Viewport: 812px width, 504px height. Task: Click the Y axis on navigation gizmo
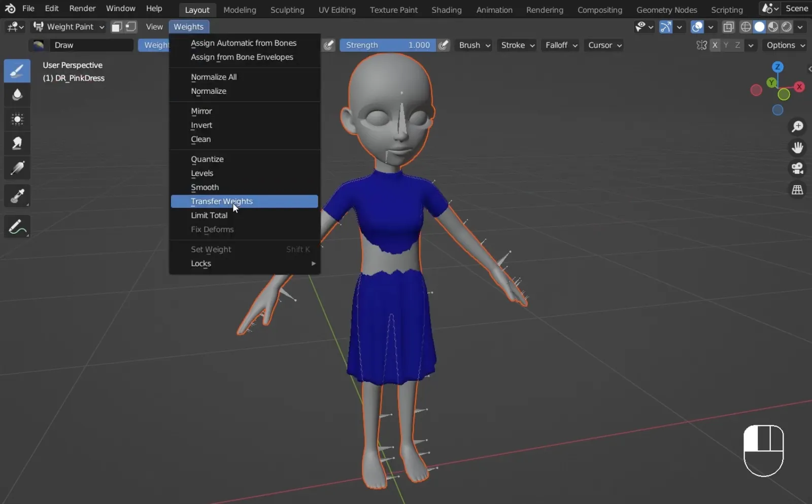(771, 82)
